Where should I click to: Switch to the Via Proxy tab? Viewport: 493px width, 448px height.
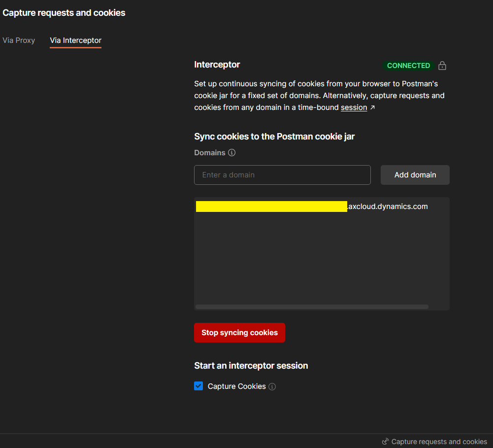pos(19,40)
